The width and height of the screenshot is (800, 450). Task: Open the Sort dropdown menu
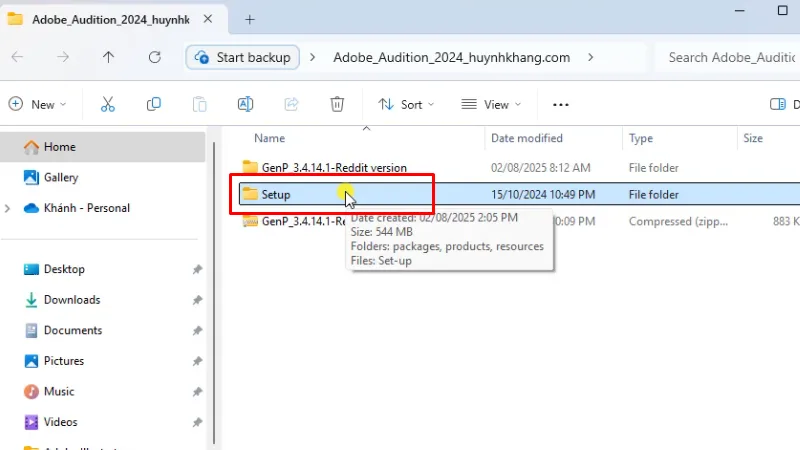(x=406, y=104)
